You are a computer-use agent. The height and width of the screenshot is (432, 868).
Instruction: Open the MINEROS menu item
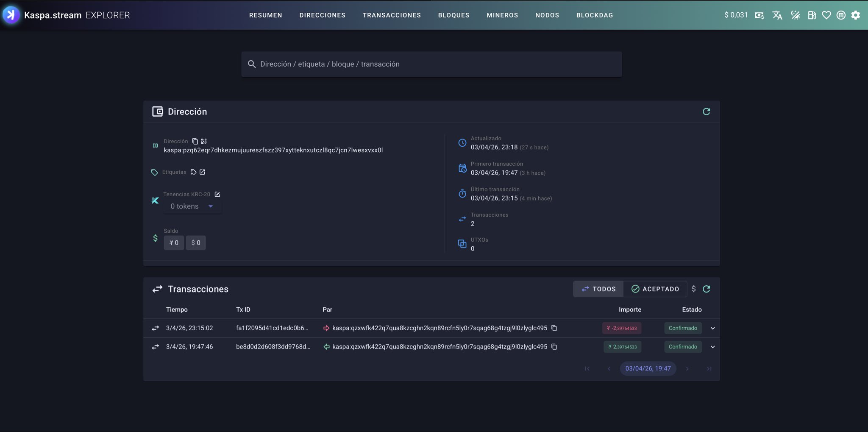coord(502,15)
